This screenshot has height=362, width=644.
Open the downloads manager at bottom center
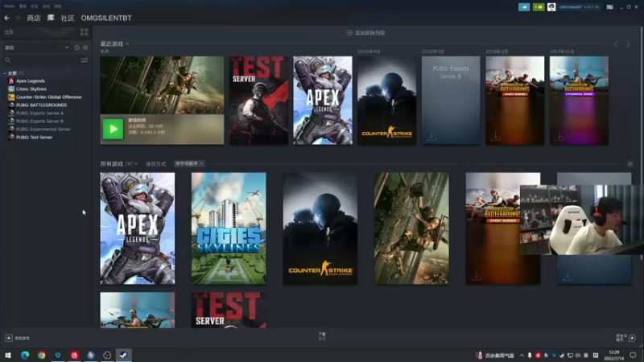322,336
